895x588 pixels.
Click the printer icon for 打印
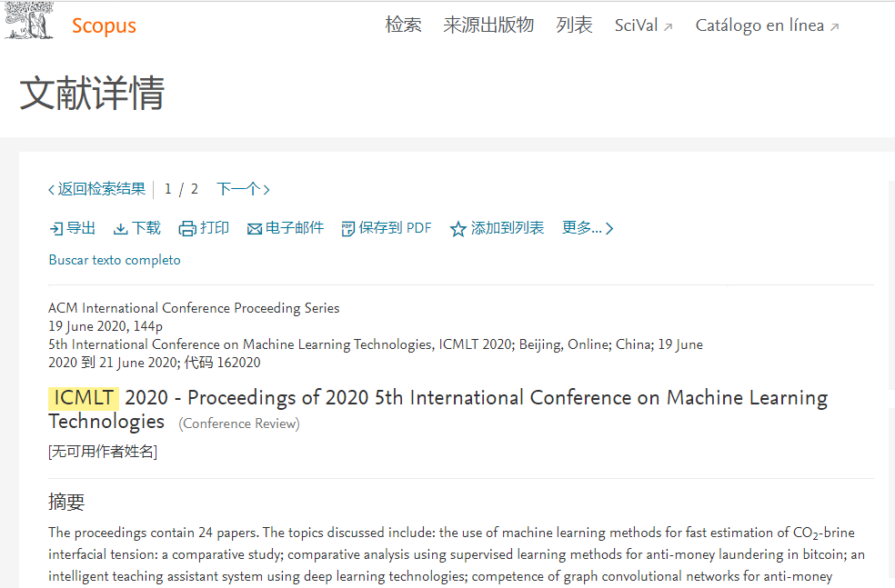[187, 229]
